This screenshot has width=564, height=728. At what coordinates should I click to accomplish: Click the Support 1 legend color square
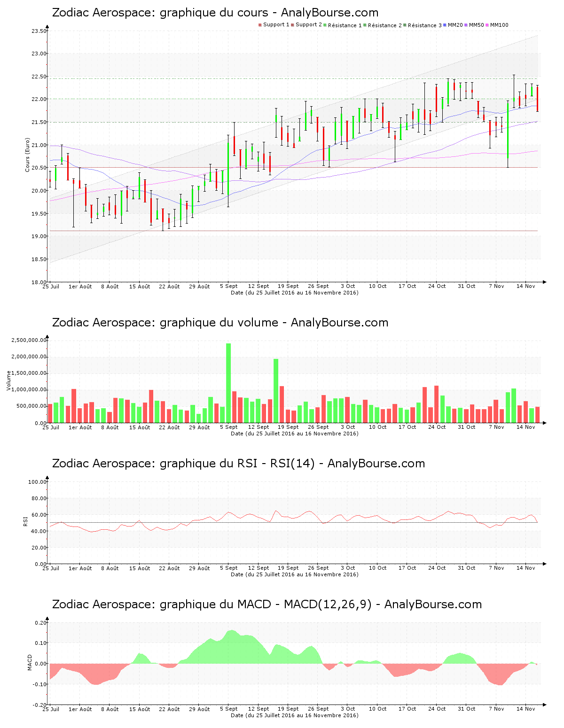(x=260, y=25)
